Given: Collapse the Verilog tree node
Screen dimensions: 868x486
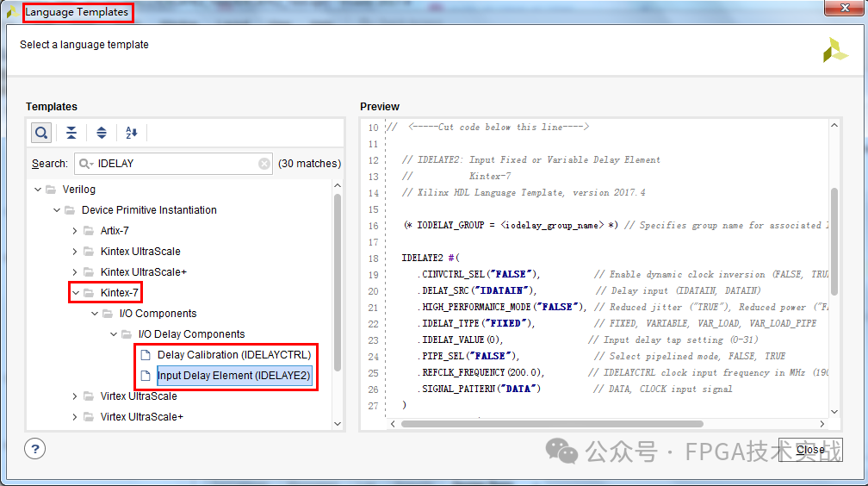Looking at the screenshot, I should [38, 190].
